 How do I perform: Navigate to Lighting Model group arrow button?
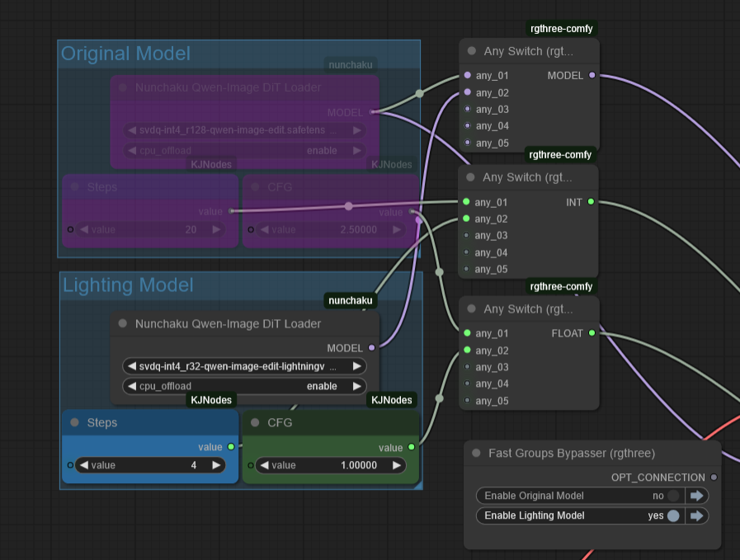coord(697,515)
